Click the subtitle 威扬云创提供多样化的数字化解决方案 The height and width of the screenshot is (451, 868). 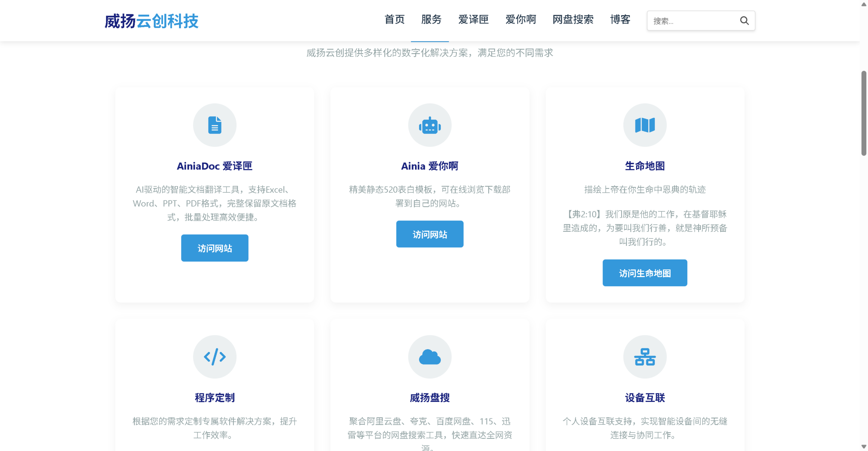pyautogui.click(x=430, y=53)
